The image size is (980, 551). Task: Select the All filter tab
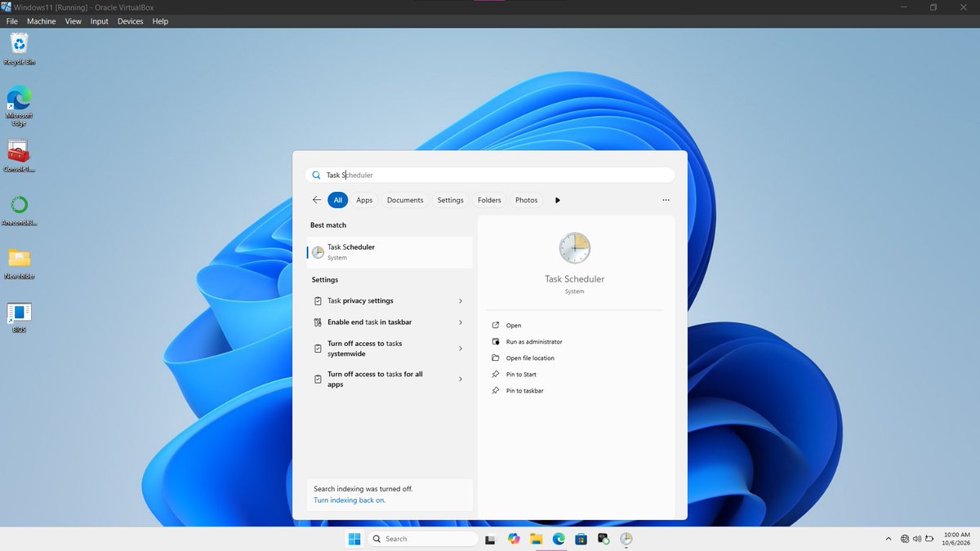[338, 200]
